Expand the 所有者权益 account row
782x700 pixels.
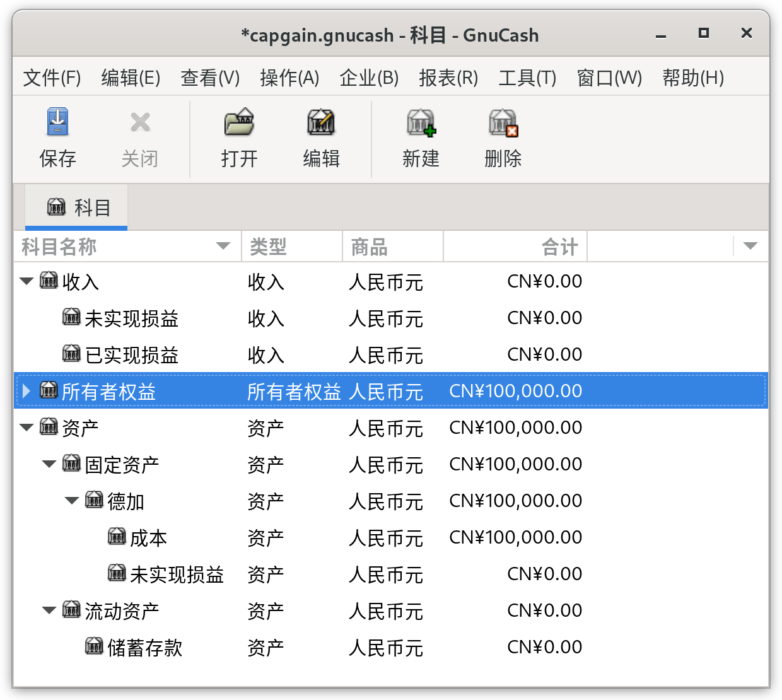coord(26,391)
